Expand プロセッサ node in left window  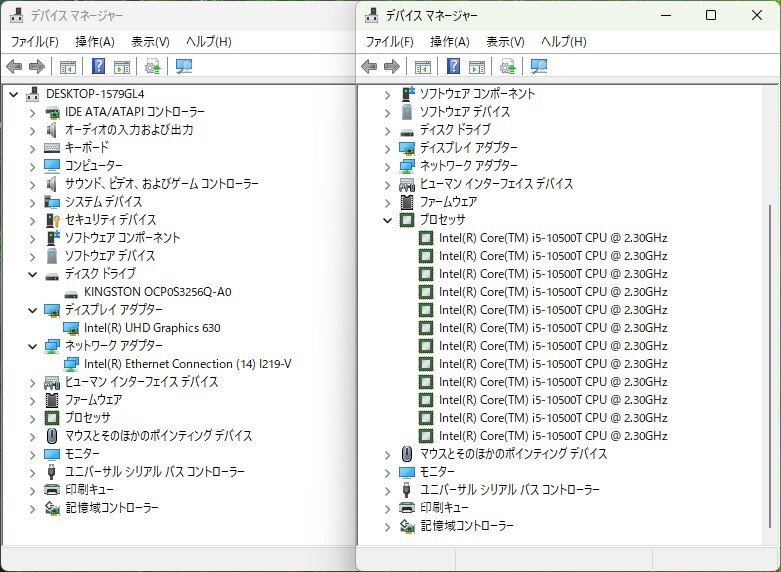pos(32,419)
